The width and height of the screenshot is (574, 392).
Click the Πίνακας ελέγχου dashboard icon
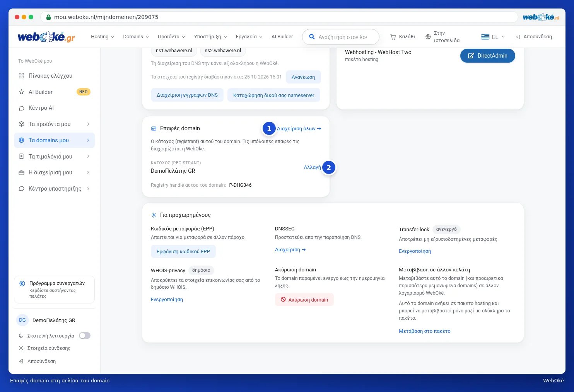(21, 76)
